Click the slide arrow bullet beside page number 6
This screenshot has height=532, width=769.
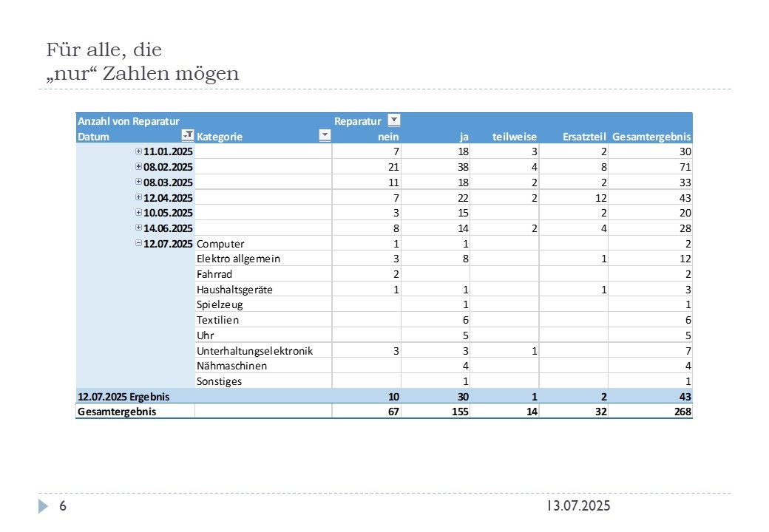click(x=43, y=506)
